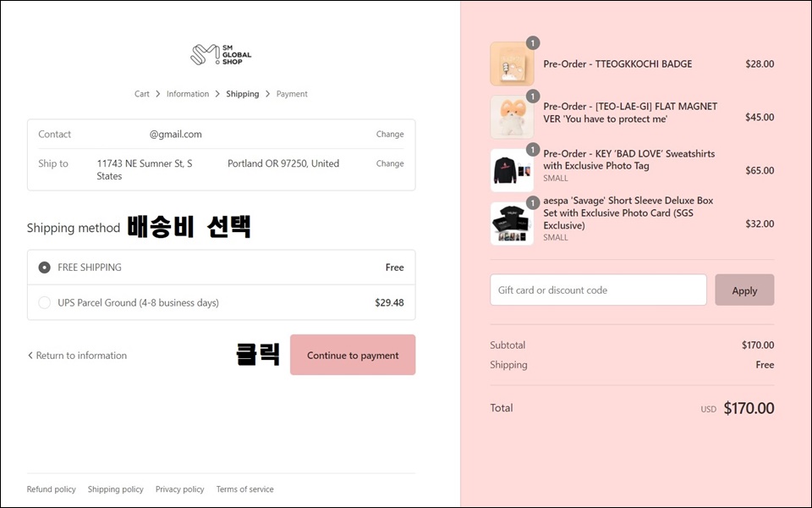Change the contact email address
The image size is (812, 508).
[390, 135]
